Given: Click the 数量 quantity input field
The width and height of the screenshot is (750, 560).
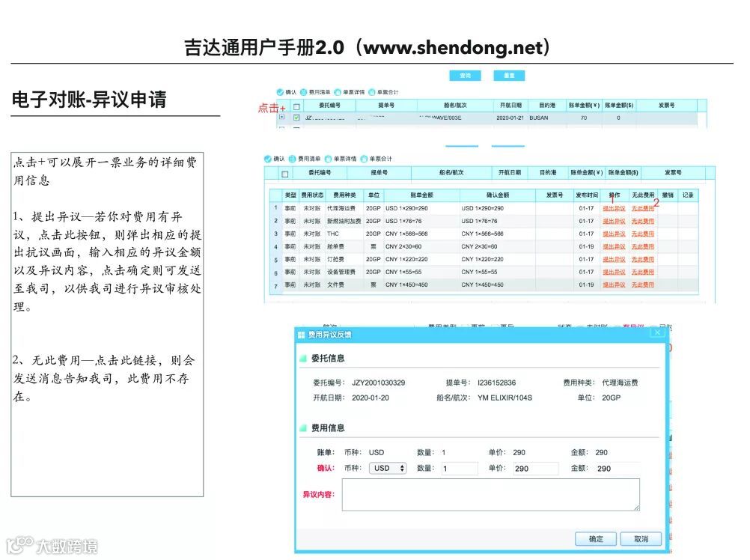Looking at the screenshot, I should tap(459, 469).
